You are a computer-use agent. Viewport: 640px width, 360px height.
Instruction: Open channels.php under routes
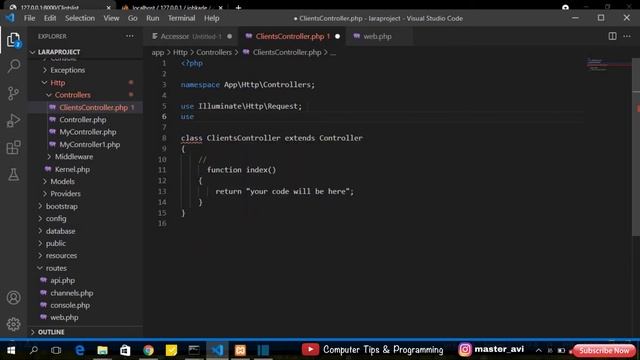click(x=71, y=293)
